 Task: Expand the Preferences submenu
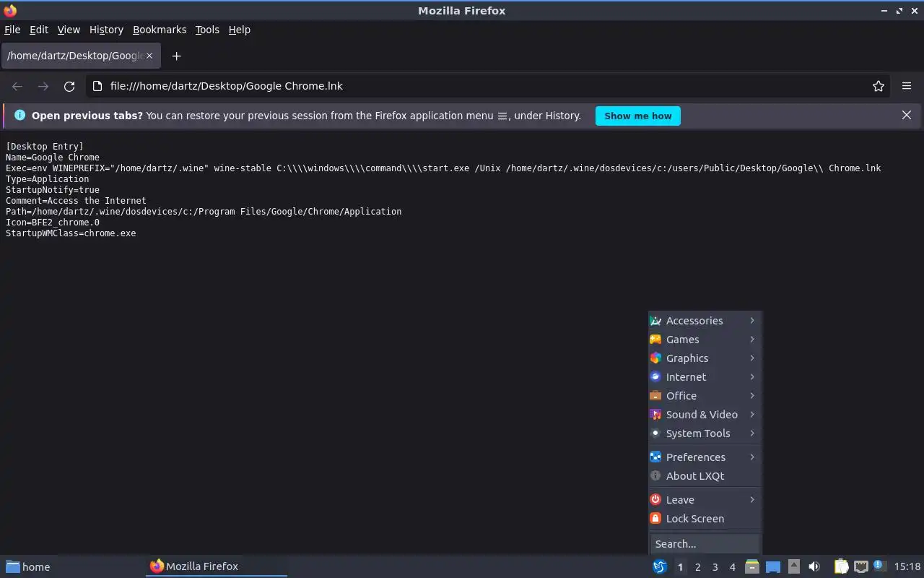pyautogui.click(x=705, y=457)
